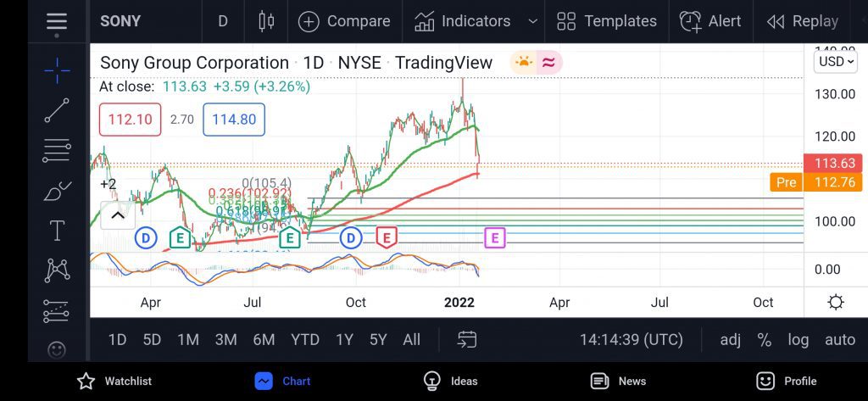The image size is (868, 401).
Task: Set range to 6M
Action: [264, 339]
